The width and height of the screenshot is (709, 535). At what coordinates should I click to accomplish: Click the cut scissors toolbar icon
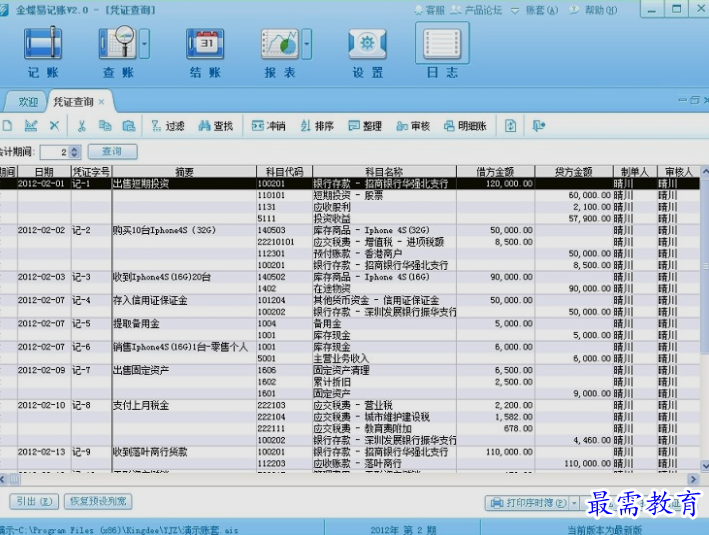point(81,125)
